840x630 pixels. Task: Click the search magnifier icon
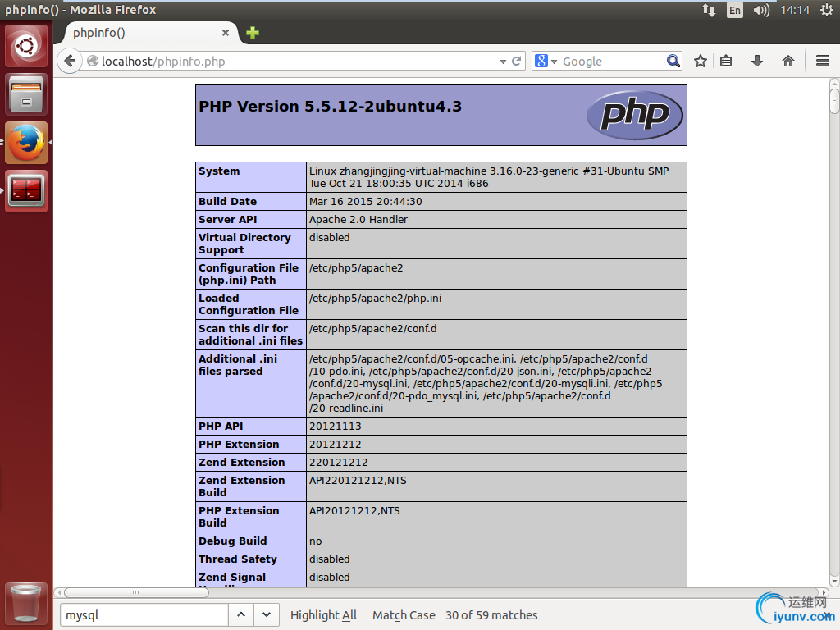[673, 61]
